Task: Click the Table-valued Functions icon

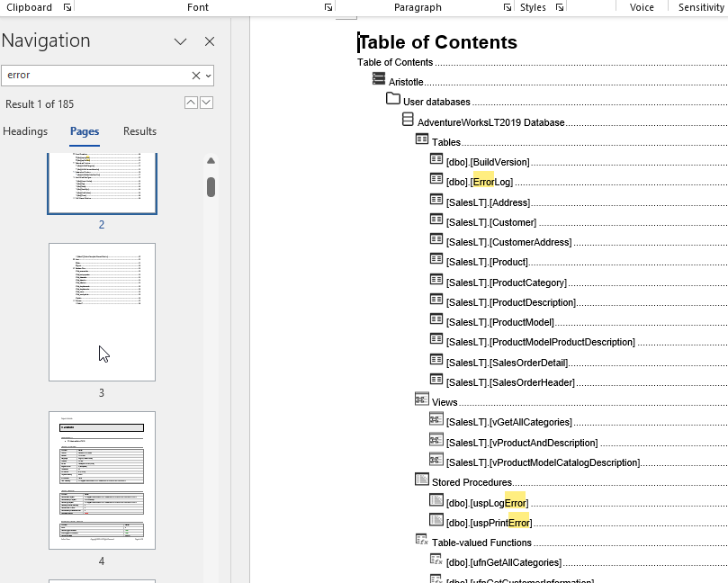Action: [422, 540]
